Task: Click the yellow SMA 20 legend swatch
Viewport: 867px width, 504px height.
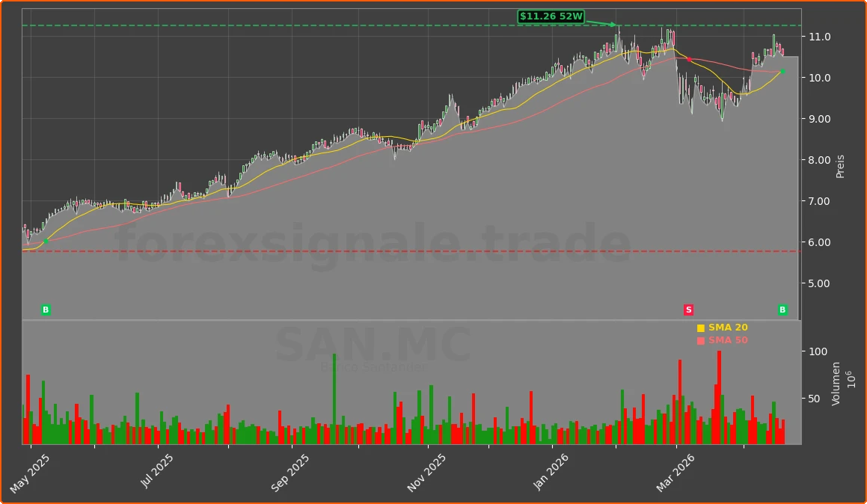Action: click(701, 328)
